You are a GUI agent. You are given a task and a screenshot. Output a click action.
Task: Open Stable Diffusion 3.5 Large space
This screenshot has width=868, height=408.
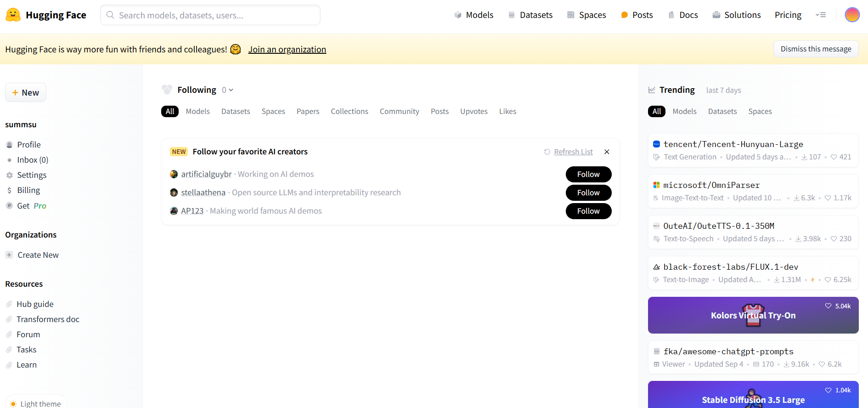coord(753,395)
